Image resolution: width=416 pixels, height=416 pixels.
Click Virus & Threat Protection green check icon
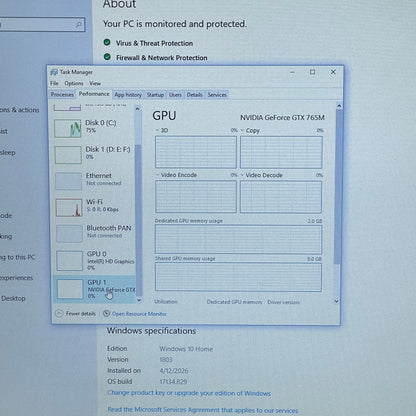click(107, 42)
